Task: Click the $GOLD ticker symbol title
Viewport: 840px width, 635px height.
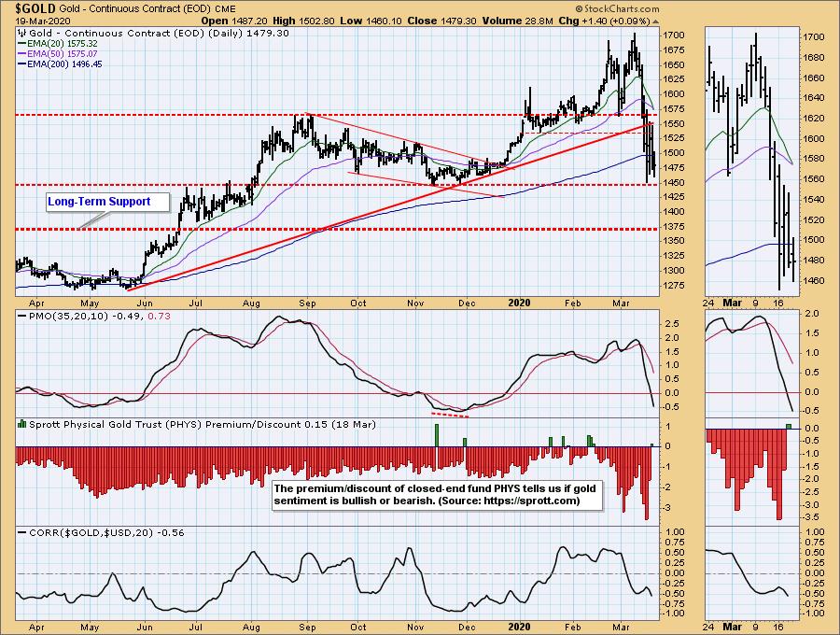Action: point(35,8)
